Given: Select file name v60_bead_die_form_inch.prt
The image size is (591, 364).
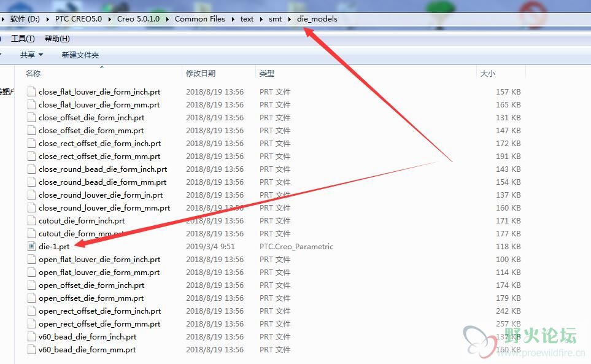Looking at the screenshot, I should click(87, 336).
